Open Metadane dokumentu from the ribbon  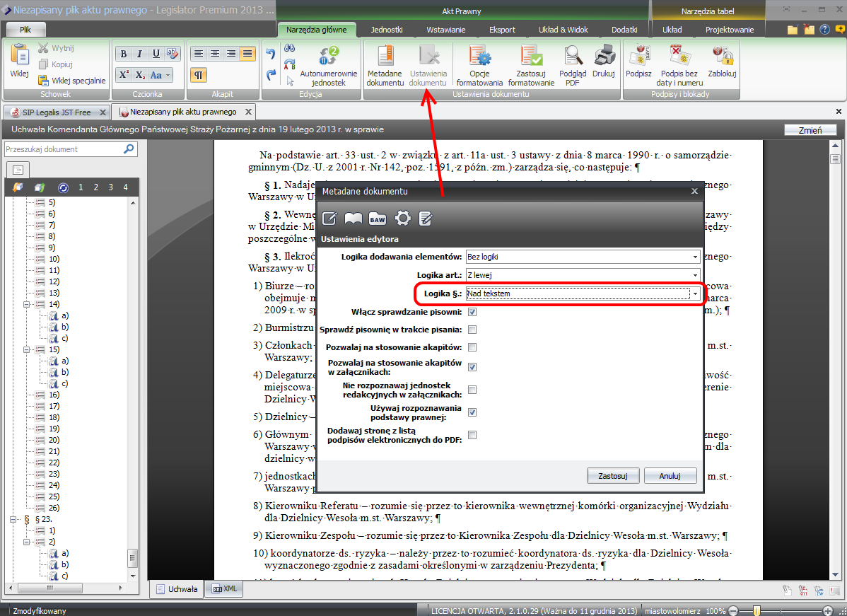click(385, 65)
